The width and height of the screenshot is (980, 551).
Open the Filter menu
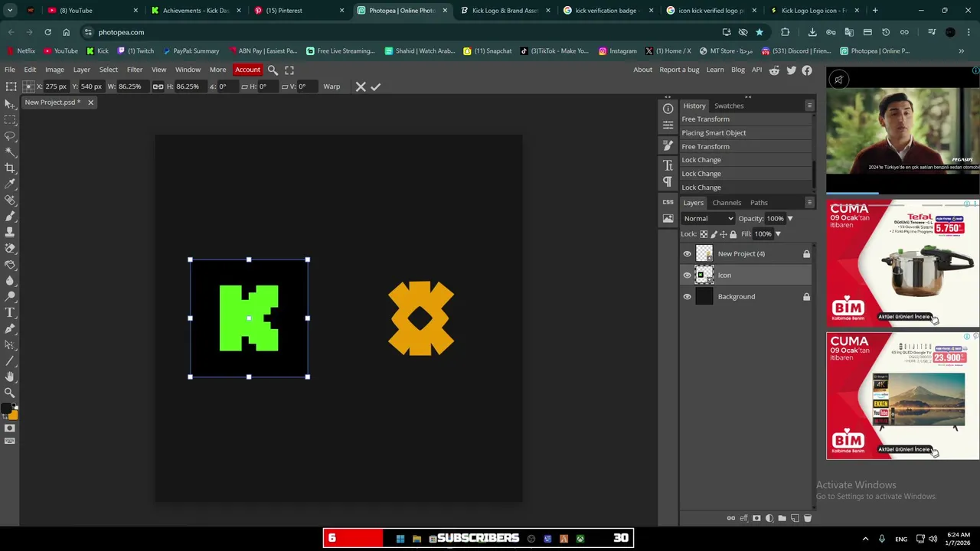coord(135,70)
